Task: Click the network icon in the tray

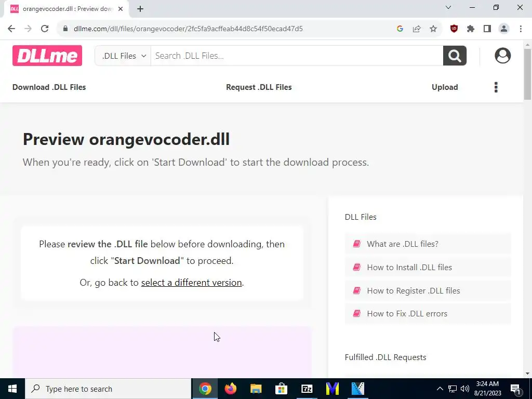Action: (x=453, y=389)
